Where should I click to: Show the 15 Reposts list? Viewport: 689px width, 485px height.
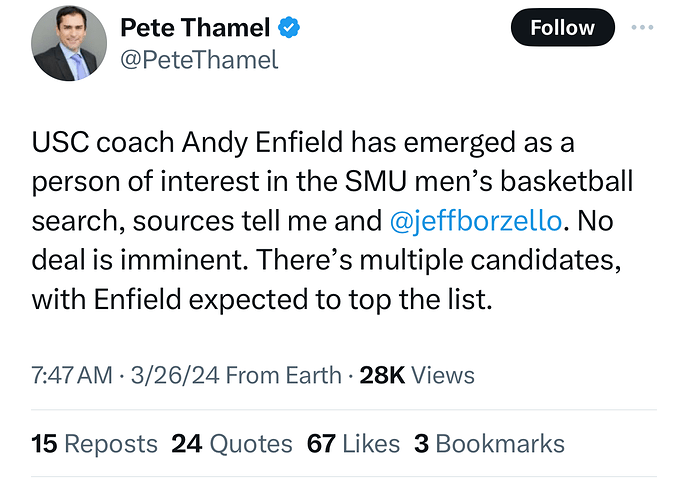point(94,444)
